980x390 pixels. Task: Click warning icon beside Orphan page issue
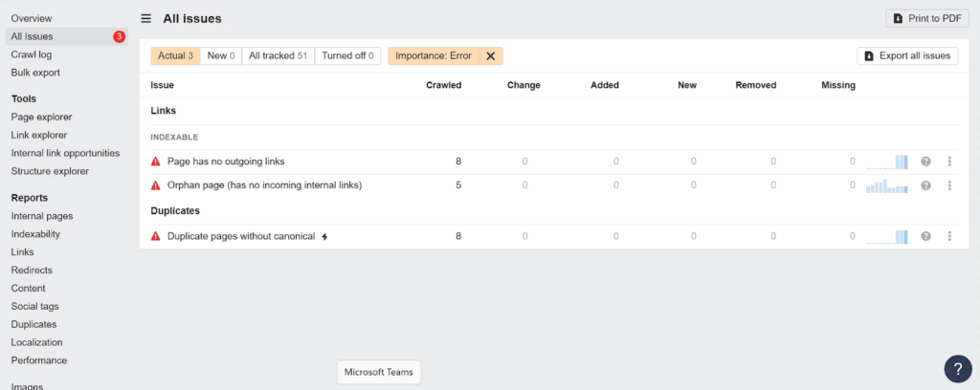(x=156, y=185)
